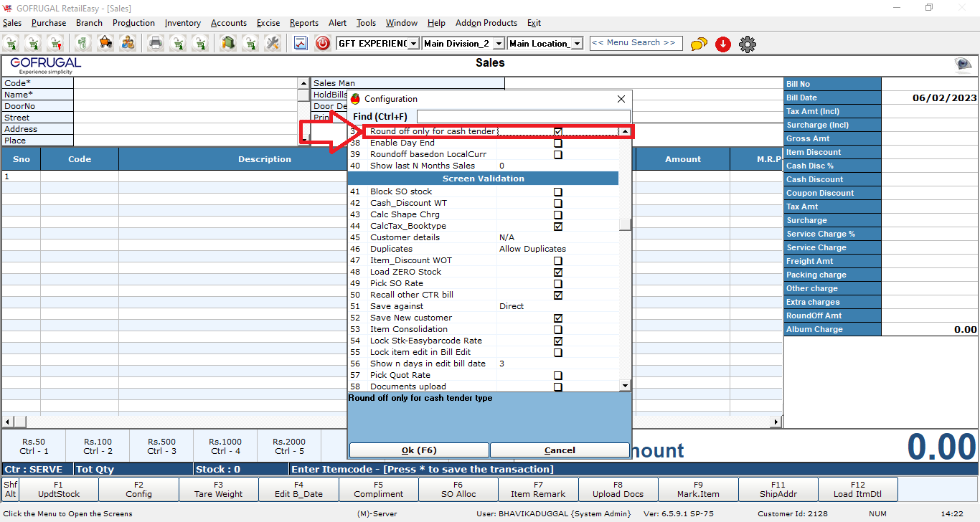Open the settings gear icon
This screenshot has height=522, width=980.
(x=748, y=44)
